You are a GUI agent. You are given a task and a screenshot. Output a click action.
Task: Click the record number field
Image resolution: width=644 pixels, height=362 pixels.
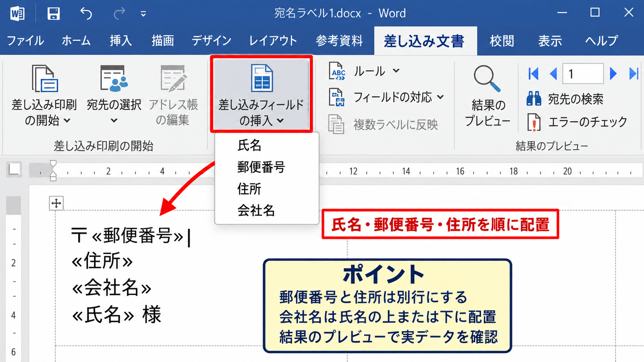[x=583, y=73]
